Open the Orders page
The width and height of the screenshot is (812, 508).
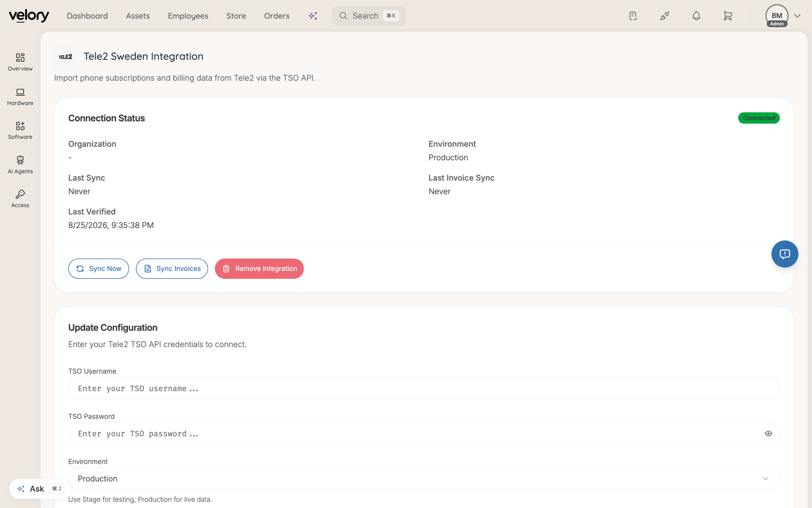(x=277, y=16)
